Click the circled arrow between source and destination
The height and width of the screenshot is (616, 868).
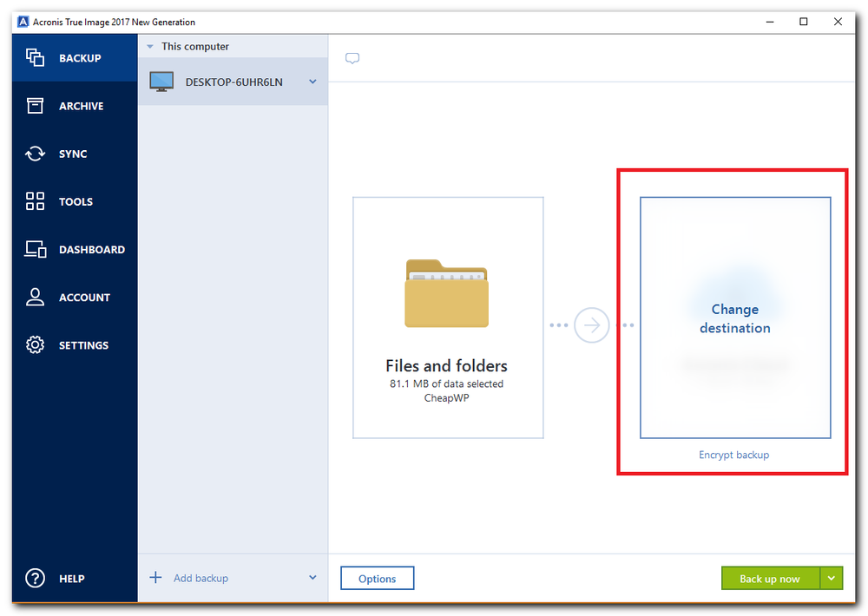point(591,324)
